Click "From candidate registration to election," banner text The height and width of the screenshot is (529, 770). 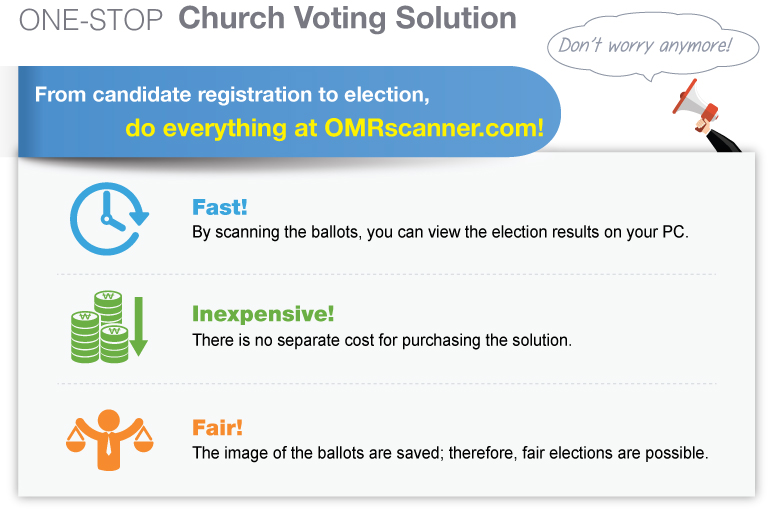click(x=232, y=96)
